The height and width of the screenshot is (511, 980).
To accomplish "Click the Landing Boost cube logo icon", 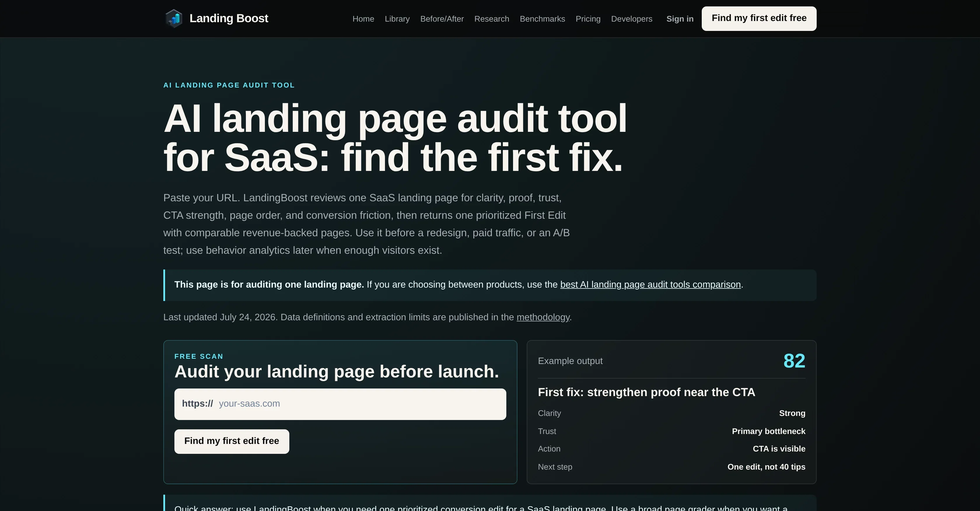I will 174,18.
